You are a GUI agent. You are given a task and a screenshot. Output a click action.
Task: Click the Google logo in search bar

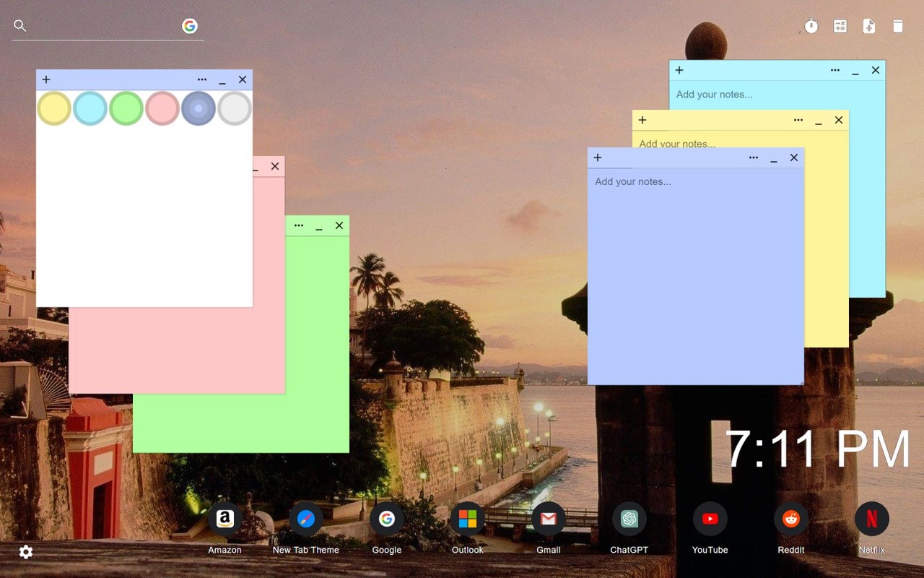pyautogui.click(x=190, y=26)
